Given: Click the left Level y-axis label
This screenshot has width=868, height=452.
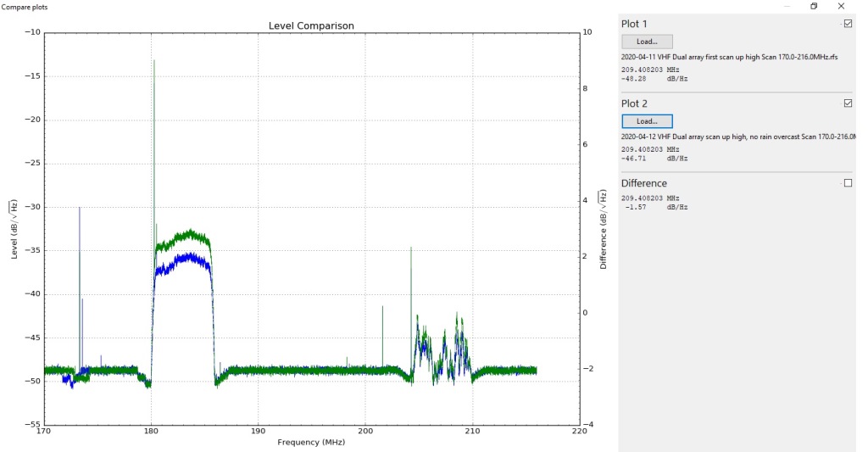Looking at the screenshot, I should point(14,229).
